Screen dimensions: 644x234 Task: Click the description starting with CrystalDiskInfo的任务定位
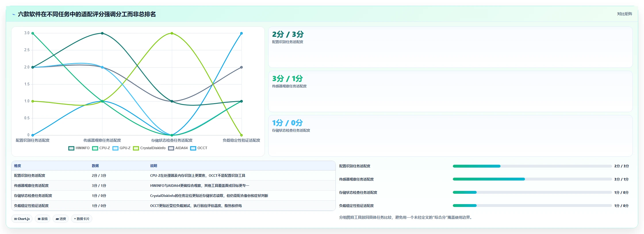point(209,196)
